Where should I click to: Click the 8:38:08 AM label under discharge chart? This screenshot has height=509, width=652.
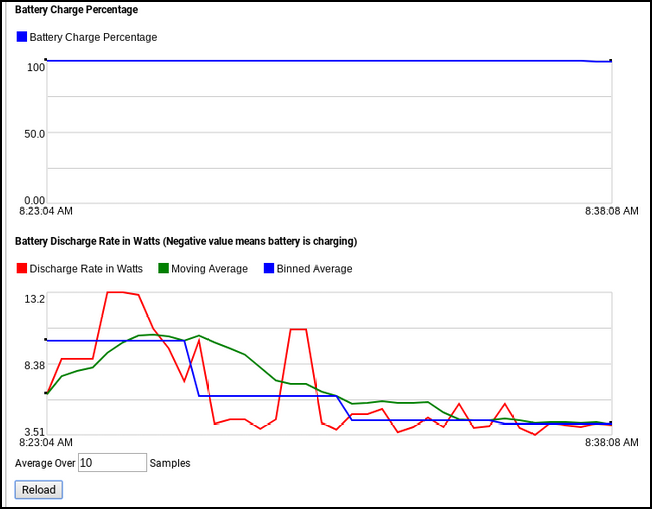coord(612,442)
